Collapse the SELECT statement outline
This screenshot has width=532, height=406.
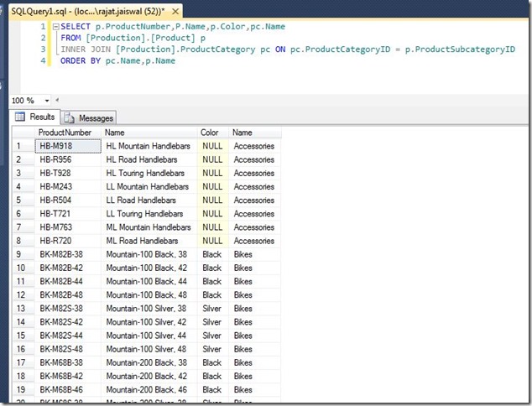[x=56, y=27]
